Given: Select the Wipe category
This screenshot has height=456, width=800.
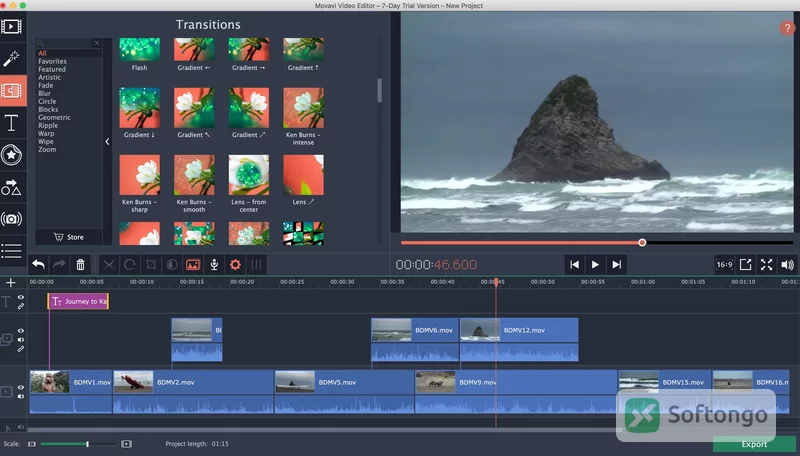Looking at the screenshot, I should click(45, 141).
